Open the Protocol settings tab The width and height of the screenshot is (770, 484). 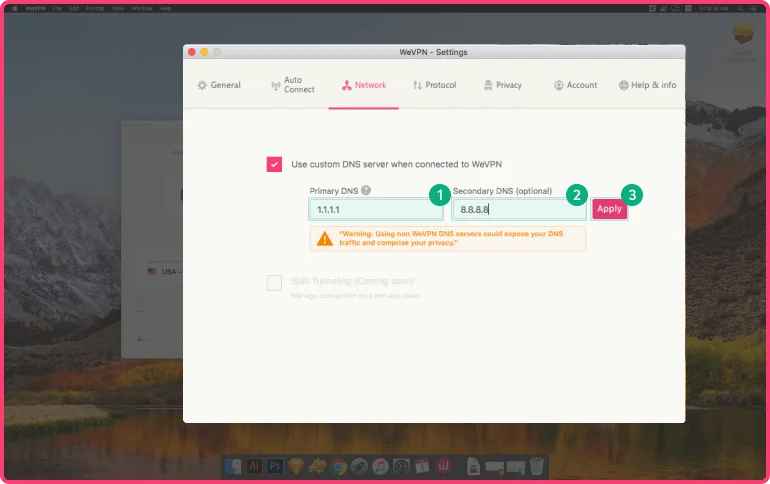[x=434, y=85]
